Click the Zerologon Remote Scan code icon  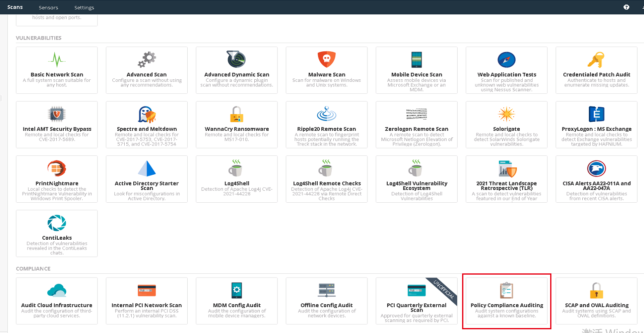[416, 114]
